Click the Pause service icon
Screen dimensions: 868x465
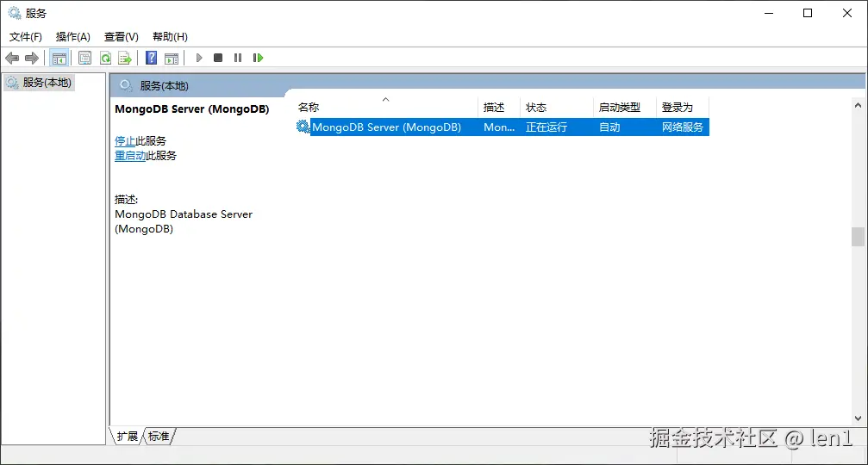pyautogui.click(x=238, y=58)
